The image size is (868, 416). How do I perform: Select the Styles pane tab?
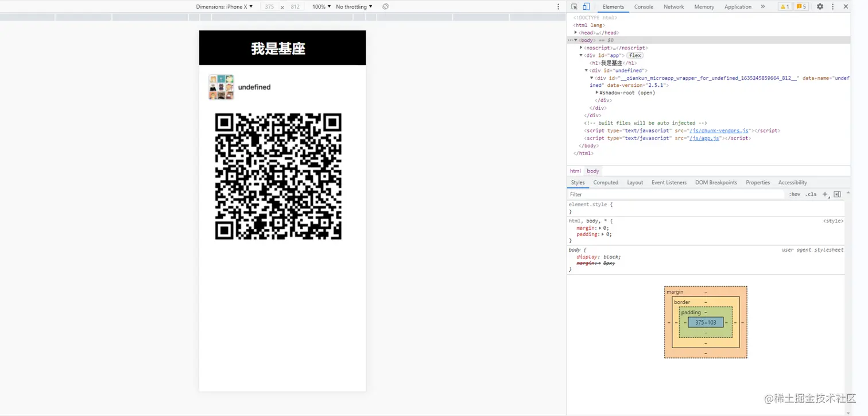click(578, 183)
